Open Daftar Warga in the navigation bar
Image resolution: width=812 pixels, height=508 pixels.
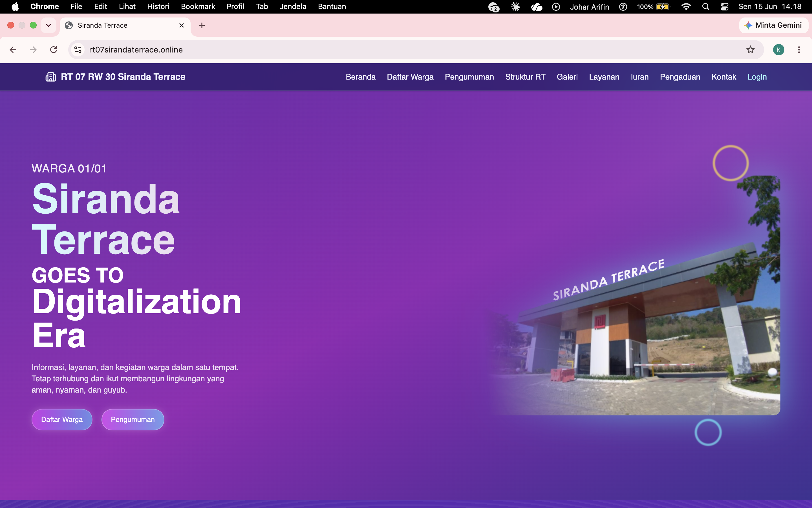(410, 77)
